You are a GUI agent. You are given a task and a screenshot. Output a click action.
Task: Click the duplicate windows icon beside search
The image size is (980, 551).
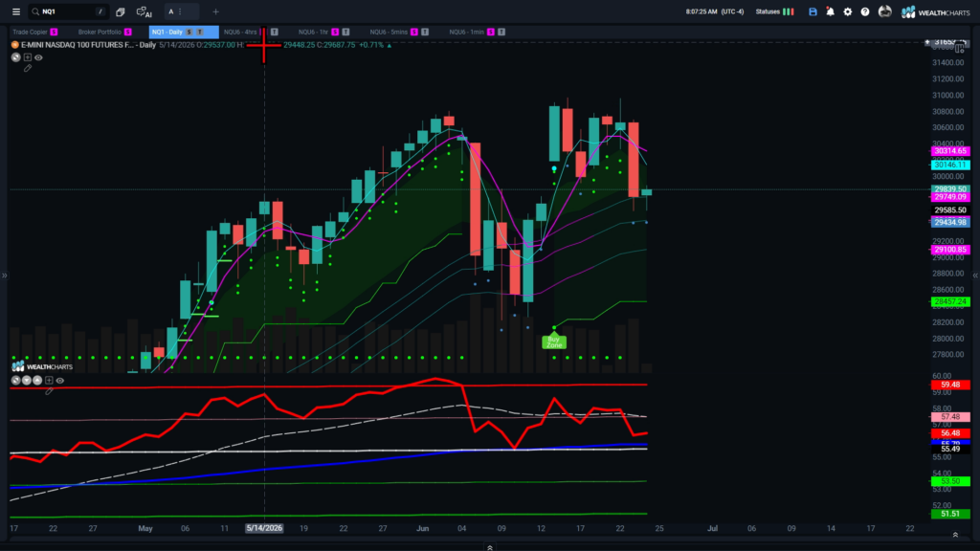click(121, 11)
